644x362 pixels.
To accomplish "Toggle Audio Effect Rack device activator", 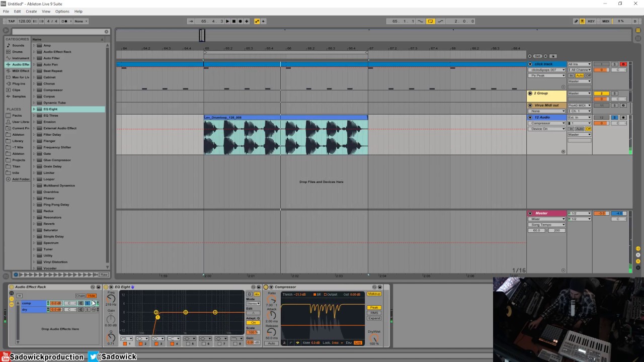I will coord(12,287).
